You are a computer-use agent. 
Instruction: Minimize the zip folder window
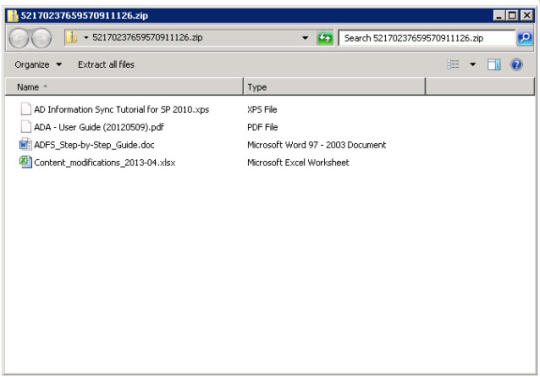[x=499, y=15]
